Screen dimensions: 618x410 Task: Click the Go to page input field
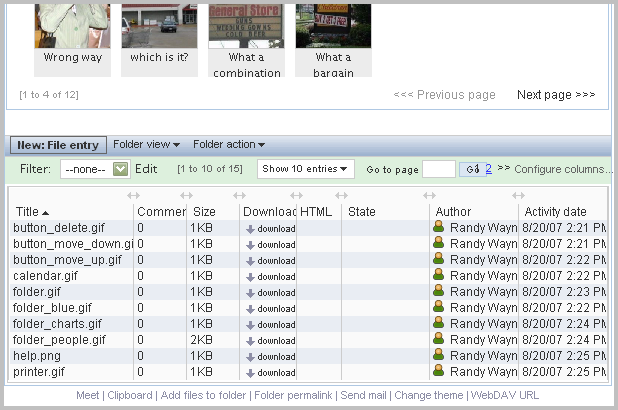click(439, 169)
